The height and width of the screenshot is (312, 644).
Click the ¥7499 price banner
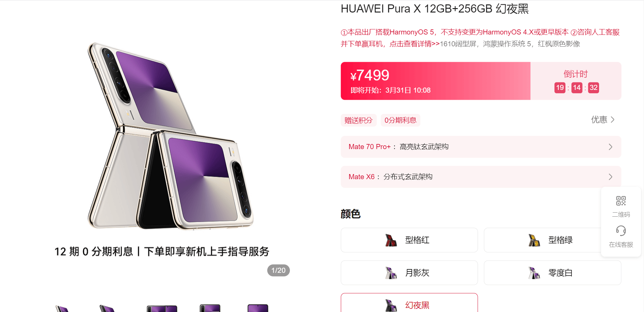coord(436,81)
